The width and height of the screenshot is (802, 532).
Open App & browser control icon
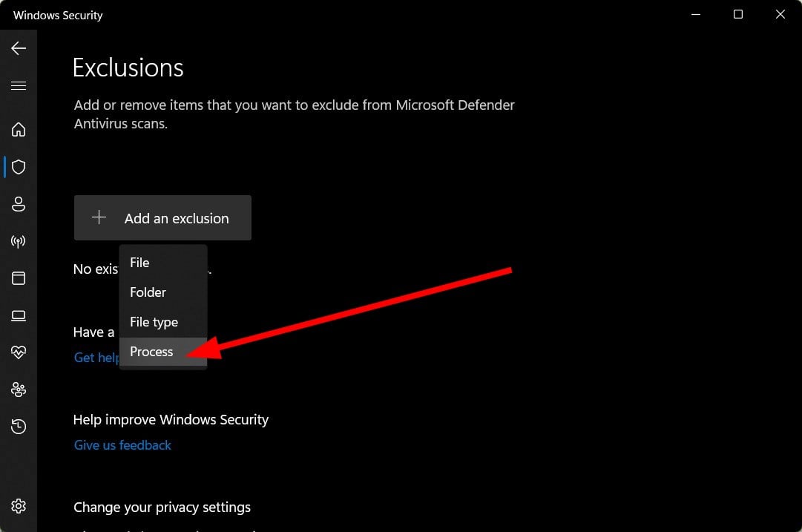(x=19, y=278)
